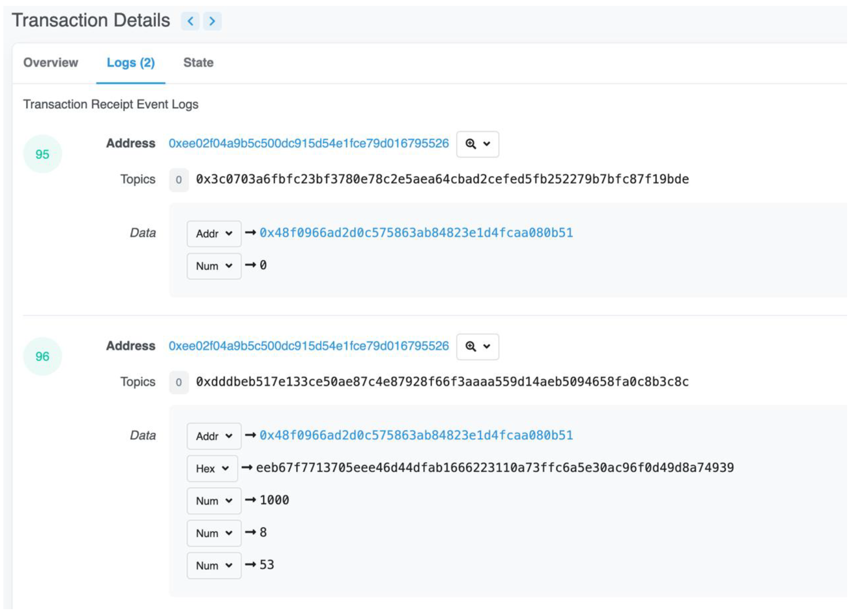This screenshot has width=851, height=616.
Task: Click topic index 0 badge in log 95
Action: tap(178, 180)
